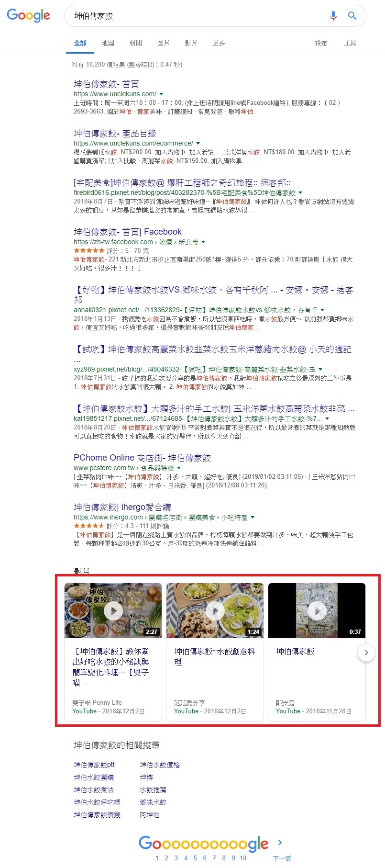The width and height of the screenshot is (385, 868).
Task: Go to results page 5
Action: (x=195, y=858)
